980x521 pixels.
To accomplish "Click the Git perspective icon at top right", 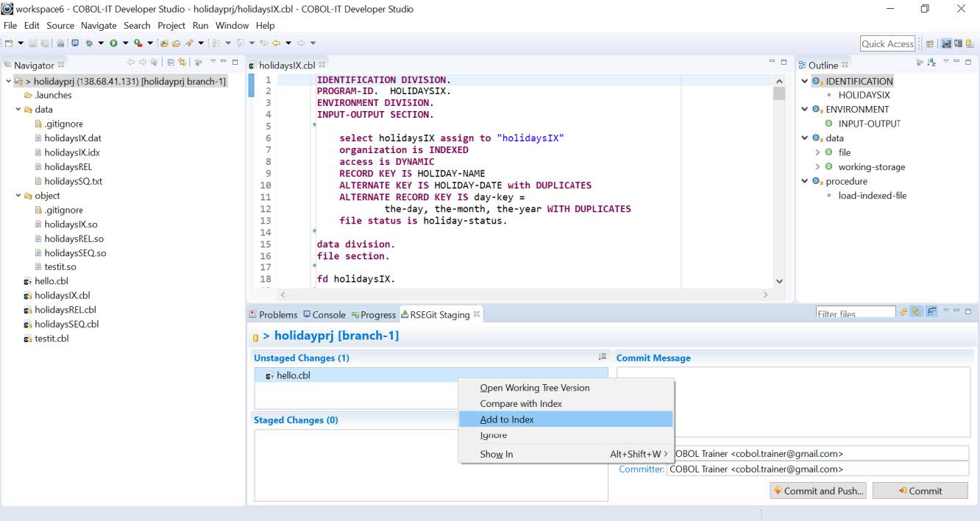I will click(x=970, y=43).
